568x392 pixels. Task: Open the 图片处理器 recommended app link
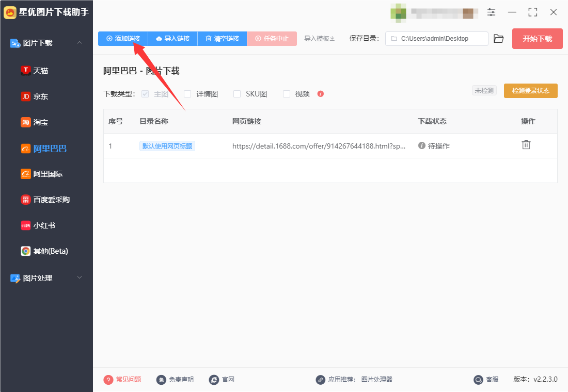click(x=377, y=379)
